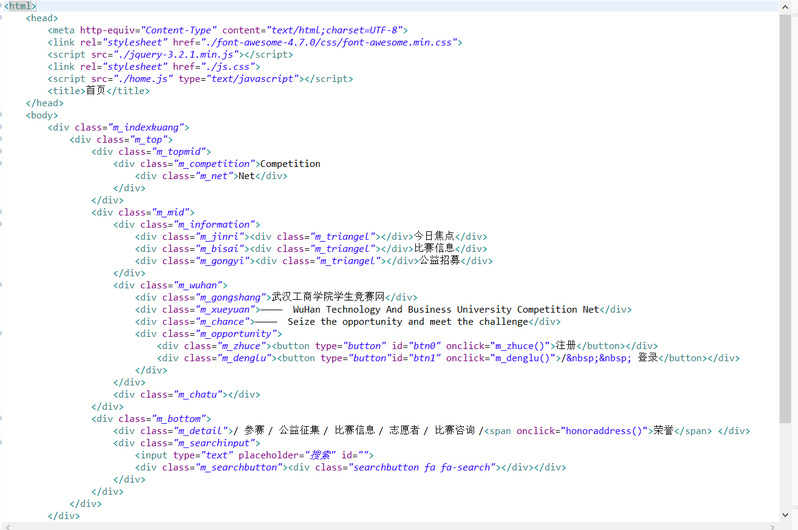This screenshot has height=530, width=798.
Task: Click the horizontal scrollbar right arrow
Action: click(773, 527)
